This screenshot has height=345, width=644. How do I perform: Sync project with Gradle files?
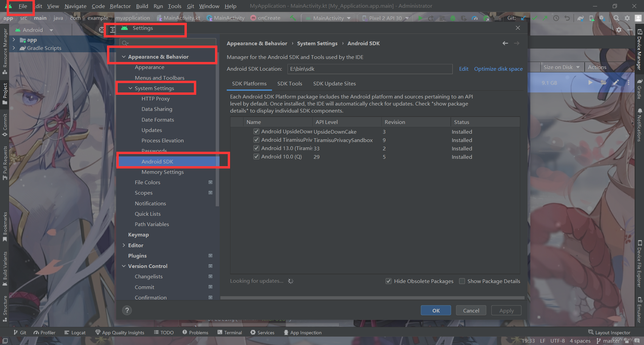click(581, 18)
